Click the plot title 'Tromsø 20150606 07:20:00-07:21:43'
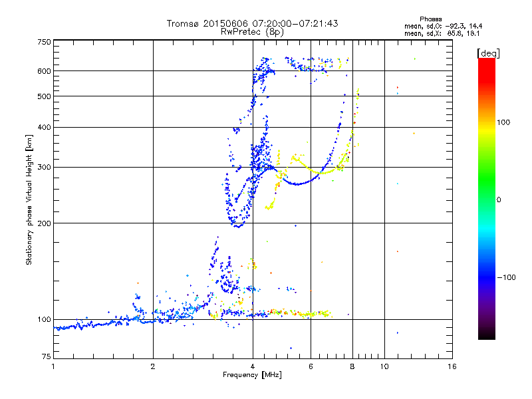Viewport: 532px width, 399px height. pos(252,23)
